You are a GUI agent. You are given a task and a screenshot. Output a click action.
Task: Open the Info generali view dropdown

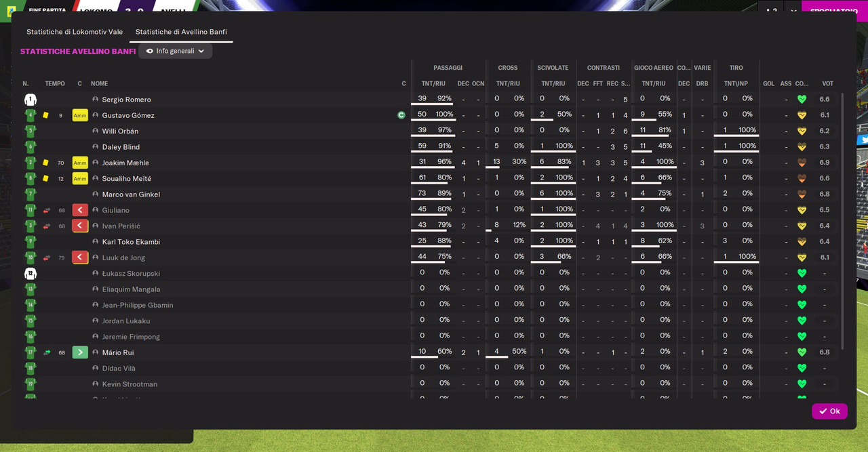(x=176, y=51)
